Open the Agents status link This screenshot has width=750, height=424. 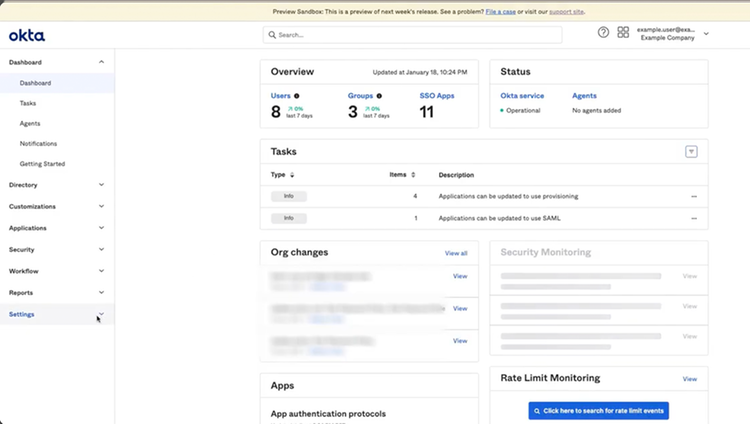pyautogui.click(x=584, y=96)
